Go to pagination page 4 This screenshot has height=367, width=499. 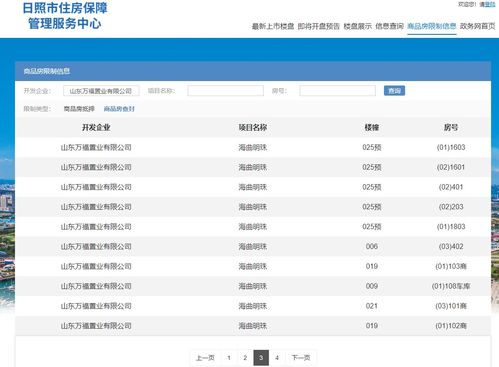(x=277, y=358)
